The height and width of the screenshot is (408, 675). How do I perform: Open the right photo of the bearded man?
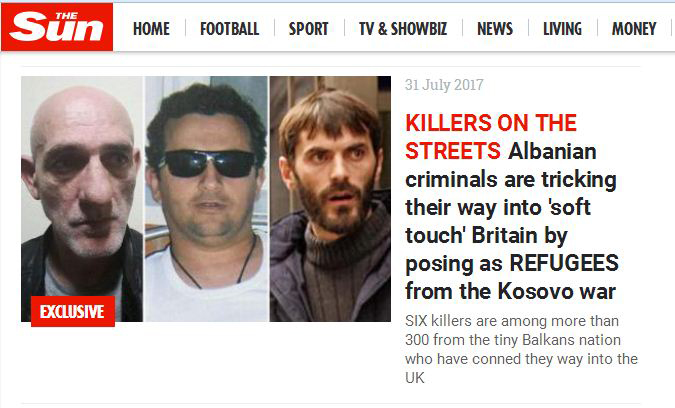330,199
